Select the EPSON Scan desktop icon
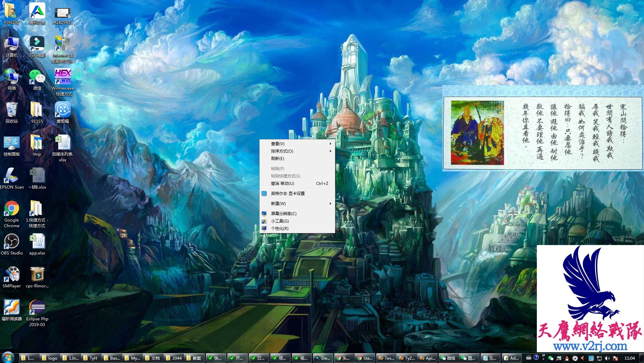 12,176
